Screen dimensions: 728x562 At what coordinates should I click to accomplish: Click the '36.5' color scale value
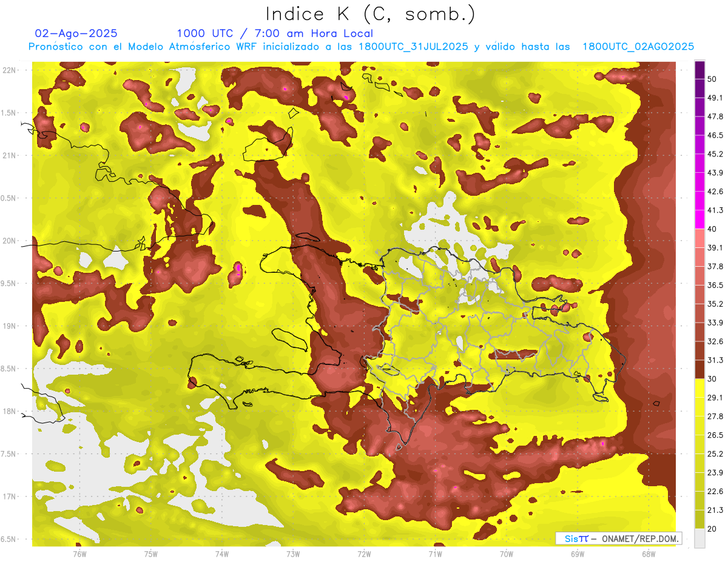point(715,285)
